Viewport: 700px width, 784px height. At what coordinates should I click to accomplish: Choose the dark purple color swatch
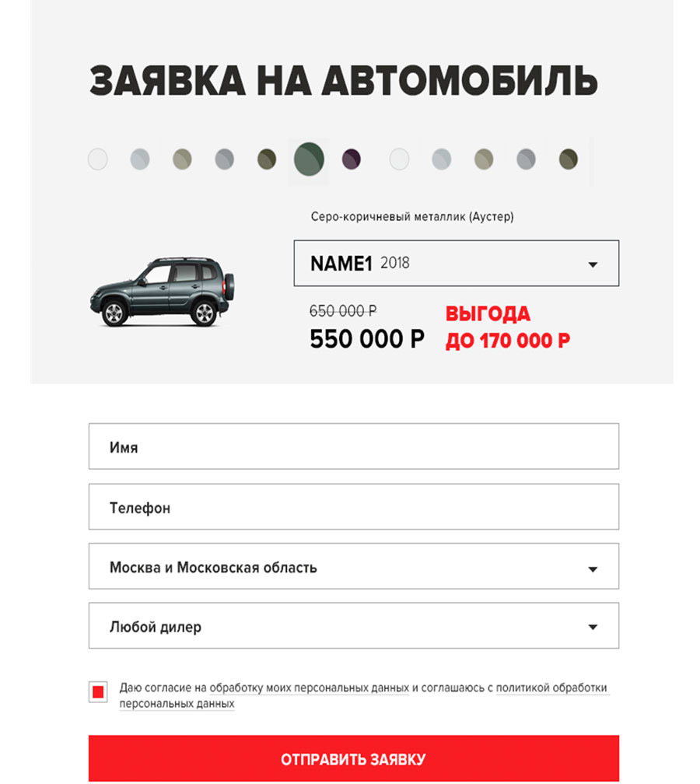coord(351,159)
